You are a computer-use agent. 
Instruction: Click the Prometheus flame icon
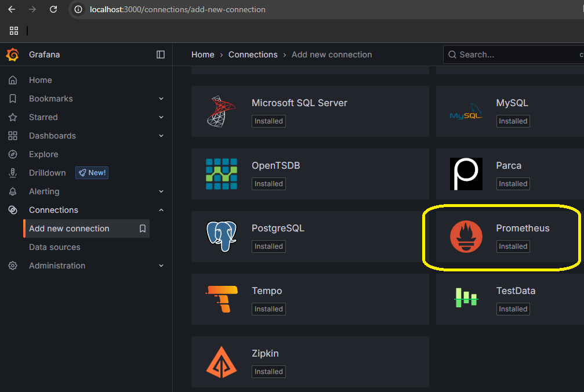(466, 237)
